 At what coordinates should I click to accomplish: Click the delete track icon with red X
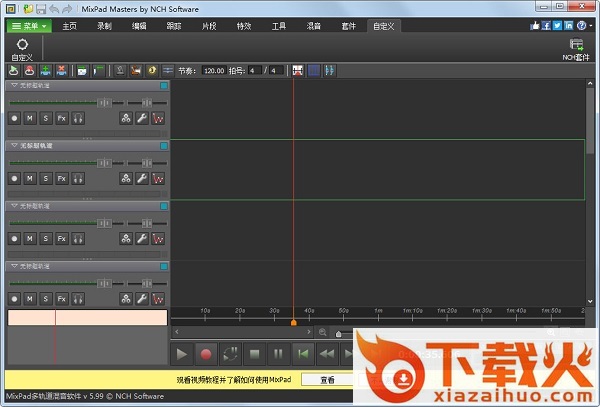pos(61,71)
